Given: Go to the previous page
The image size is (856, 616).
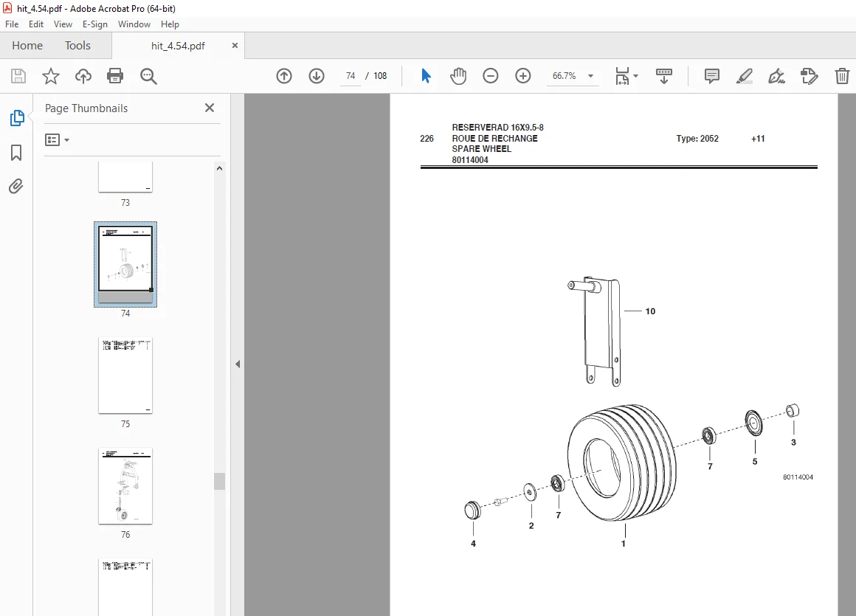Looking at the screenshot, I should [x=284, y=76].
